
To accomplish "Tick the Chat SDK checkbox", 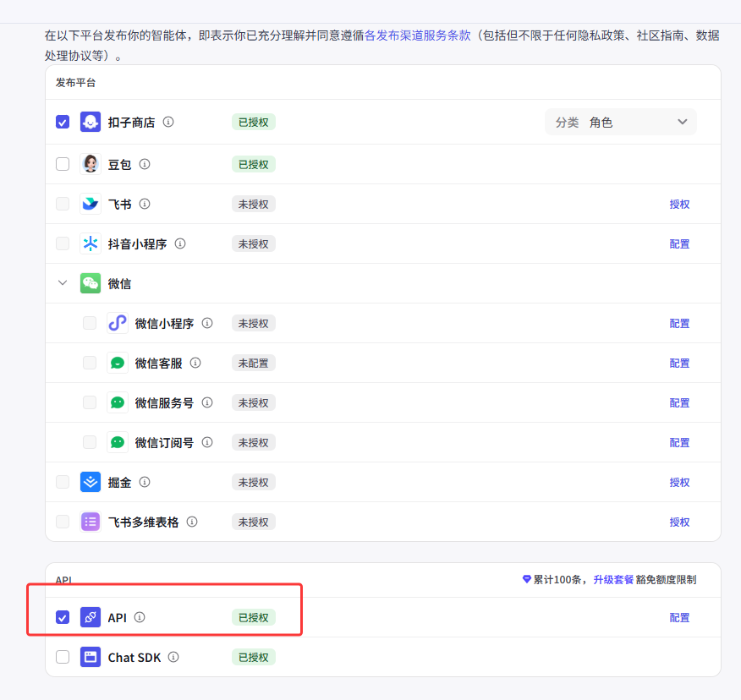I will point(63,657).
